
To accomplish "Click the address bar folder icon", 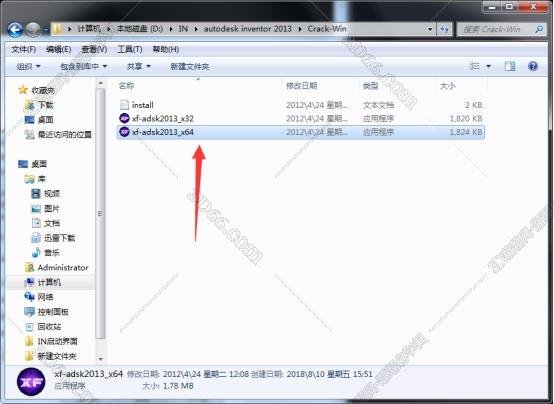I will click(57, 29).
